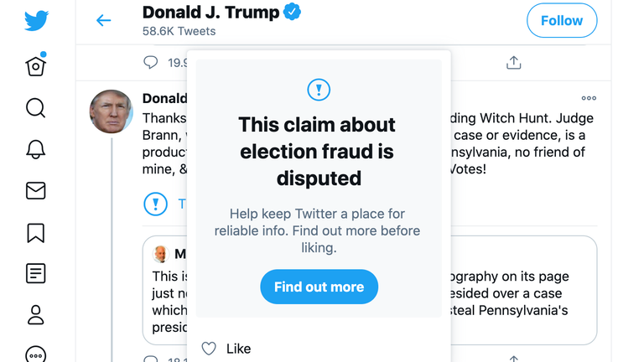Click the back arrow beside Donald J. Trump
Screen dimensions: 644x362
point(103,20)
